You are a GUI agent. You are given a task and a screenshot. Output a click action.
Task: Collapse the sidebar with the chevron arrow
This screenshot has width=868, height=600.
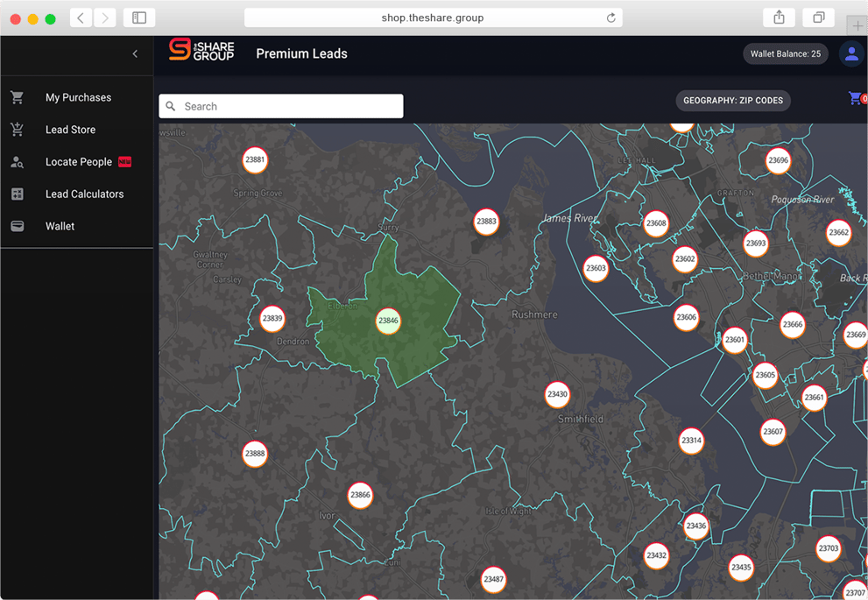point(135,54)
